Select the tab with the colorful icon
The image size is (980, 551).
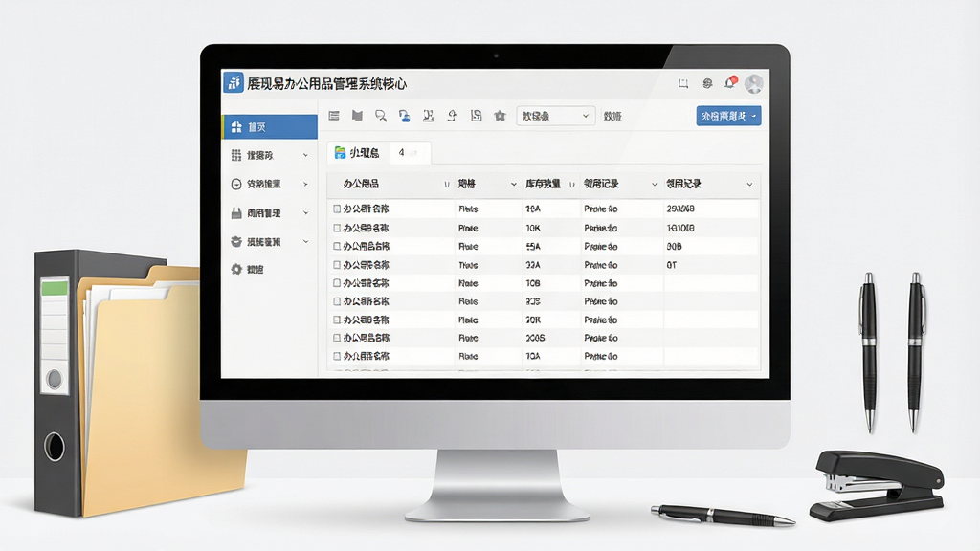(358, 152)
